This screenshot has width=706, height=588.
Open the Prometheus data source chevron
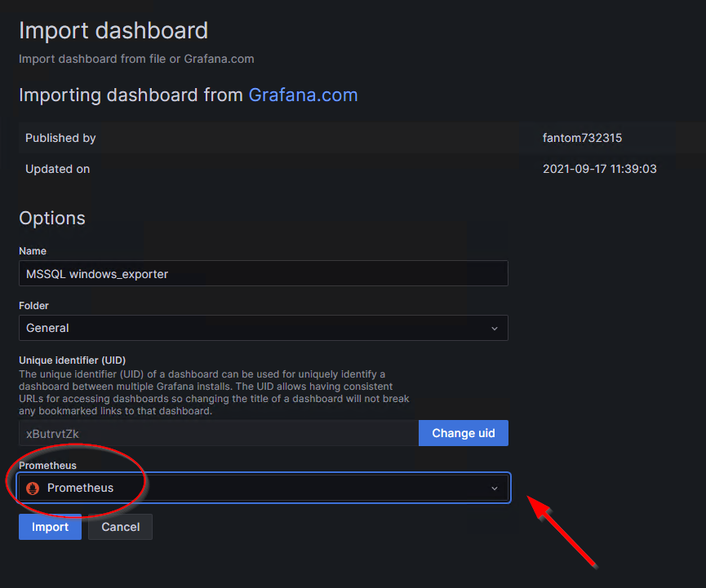click(494, 488)
